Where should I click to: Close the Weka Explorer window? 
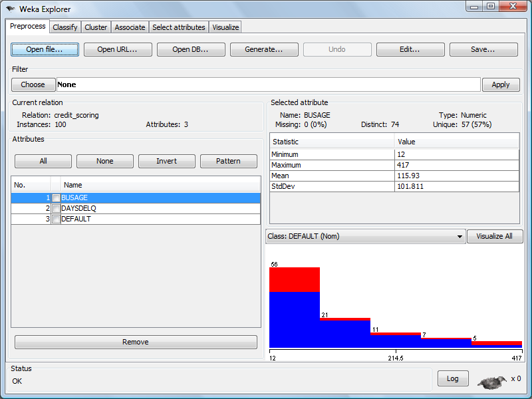click(513, 7)
